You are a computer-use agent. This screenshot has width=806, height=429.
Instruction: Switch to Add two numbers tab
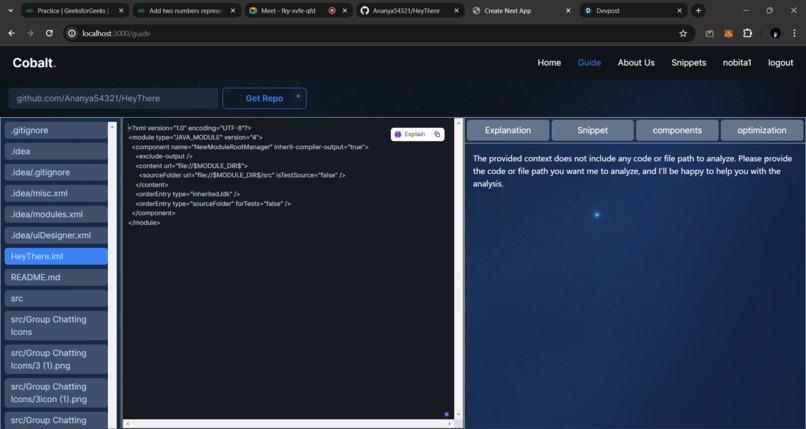click(187, 10)
